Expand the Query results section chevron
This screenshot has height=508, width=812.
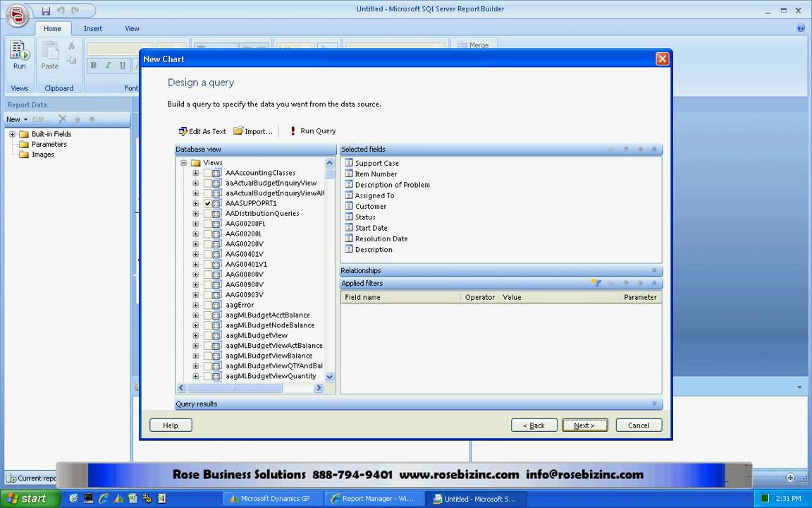(x=655, y=404)
